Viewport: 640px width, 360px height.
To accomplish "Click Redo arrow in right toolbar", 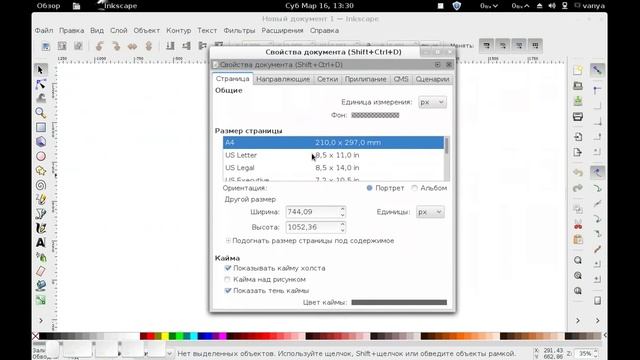I will [578, 188].
